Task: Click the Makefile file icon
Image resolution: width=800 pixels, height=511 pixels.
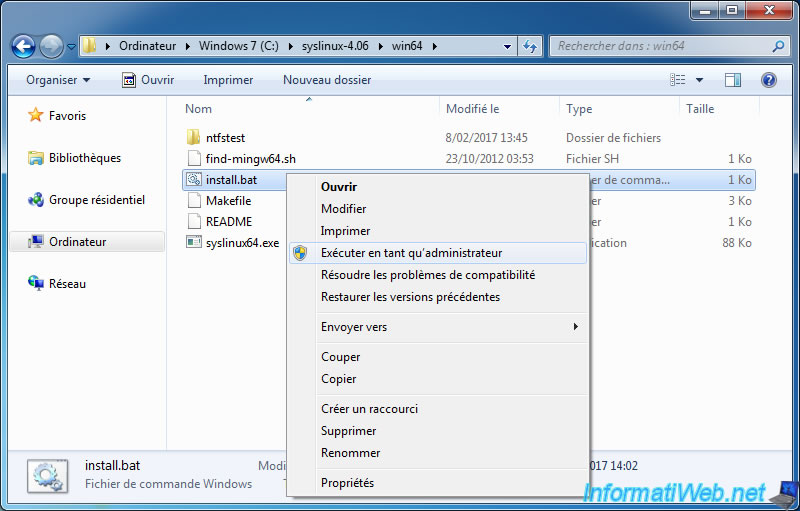Action: [x=194, y=200]
